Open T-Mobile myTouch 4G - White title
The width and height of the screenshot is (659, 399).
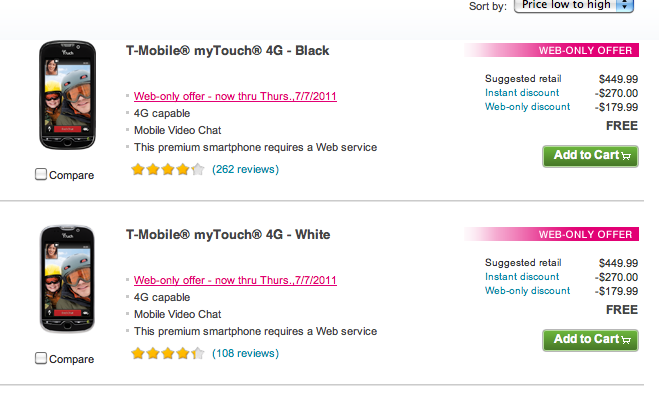click(228, 235)
